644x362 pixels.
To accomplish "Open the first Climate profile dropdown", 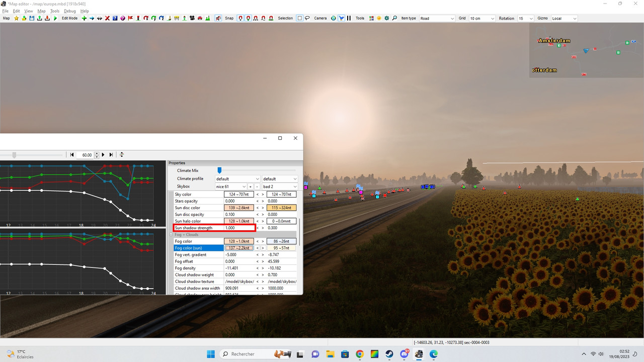I will pyautogui.click(x=238, y=179).
